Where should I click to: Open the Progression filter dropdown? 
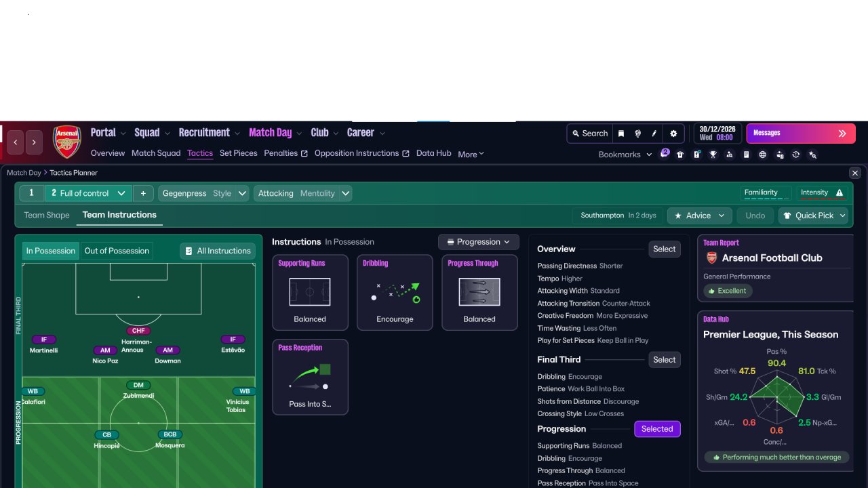tap(478, 242)
